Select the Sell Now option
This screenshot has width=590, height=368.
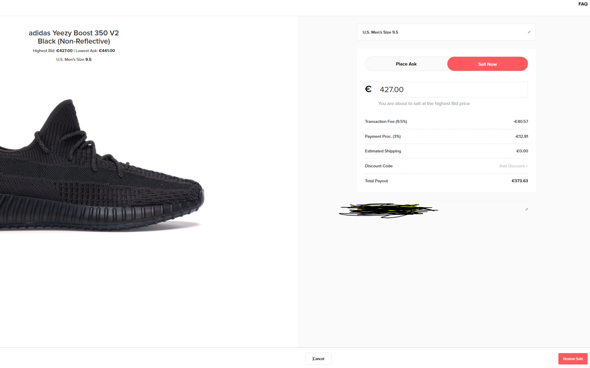coord(487,64)
